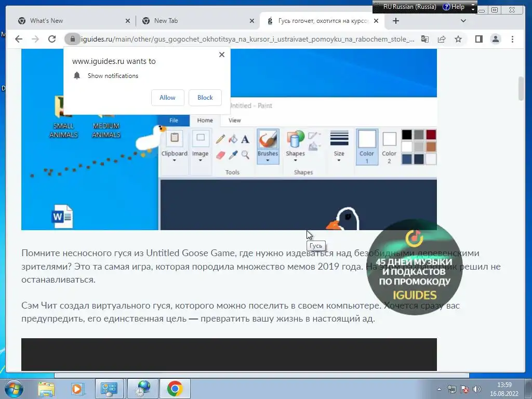Open the Chrome three-dot menu
Image resolution: width=532 pixels, height=399 pixels.
pyautogui.click(x=512, y=39)
